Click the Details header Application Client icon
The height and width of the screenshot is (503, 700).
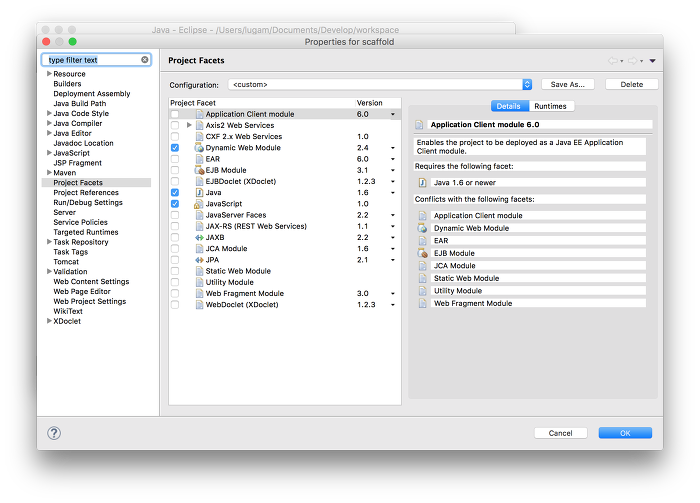click(x=419, y=125)
